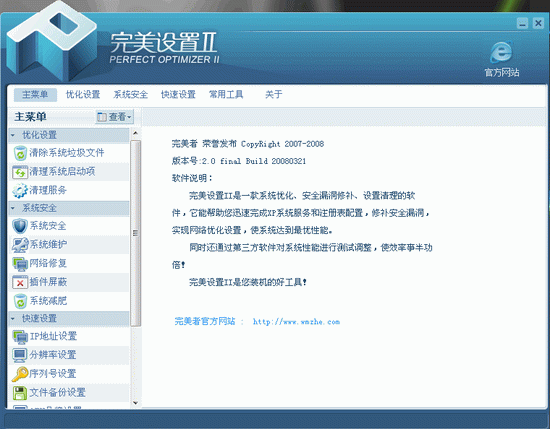Open the 常用工具 tab
Viewport: 550px width, 429px height.
point(226,95)
